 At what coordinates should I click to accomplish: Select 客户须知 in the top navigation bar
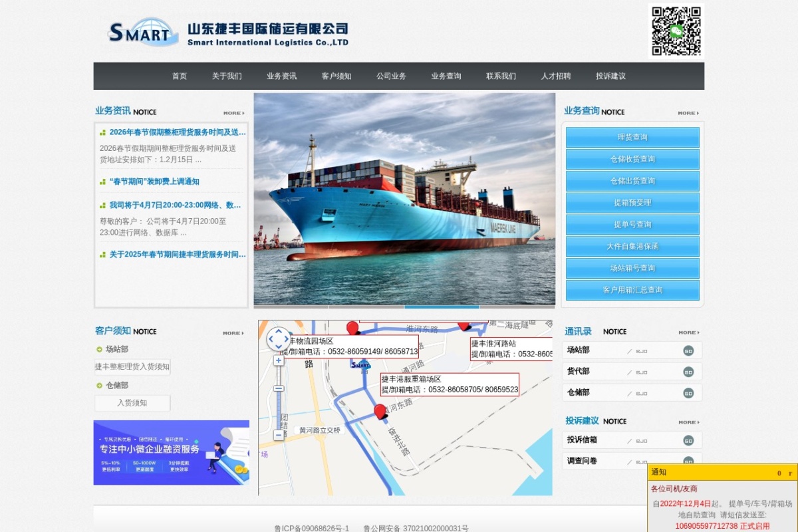point(336,76)
